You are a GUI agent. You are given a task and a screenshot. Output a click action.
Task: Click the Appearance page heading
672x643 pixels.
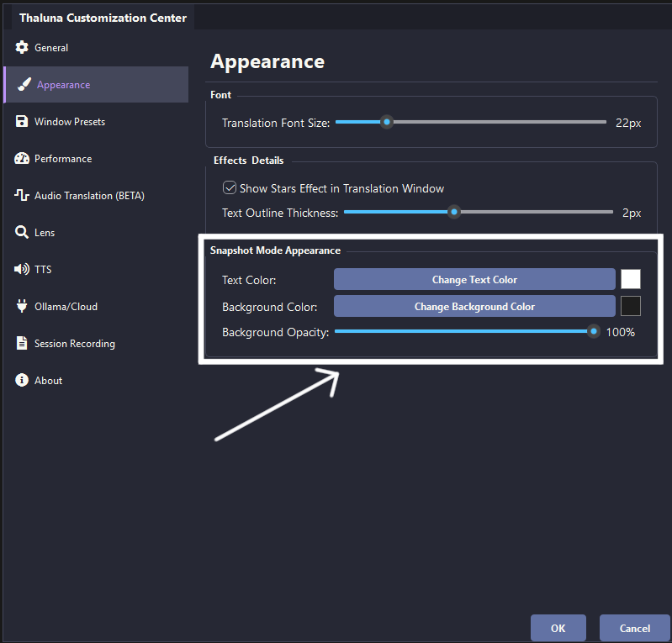[267, 61]
